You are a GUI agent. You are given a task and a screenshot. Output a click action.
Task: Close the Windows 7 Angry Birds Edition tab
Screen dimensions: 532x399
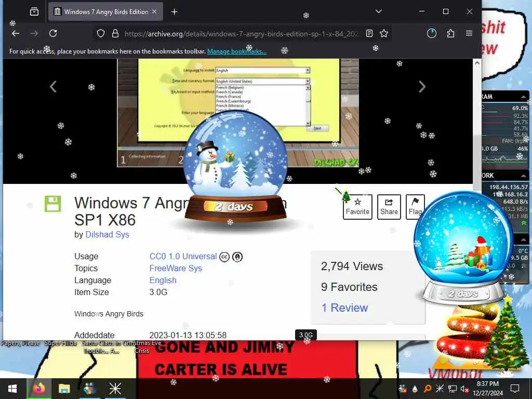pos(154,11)
